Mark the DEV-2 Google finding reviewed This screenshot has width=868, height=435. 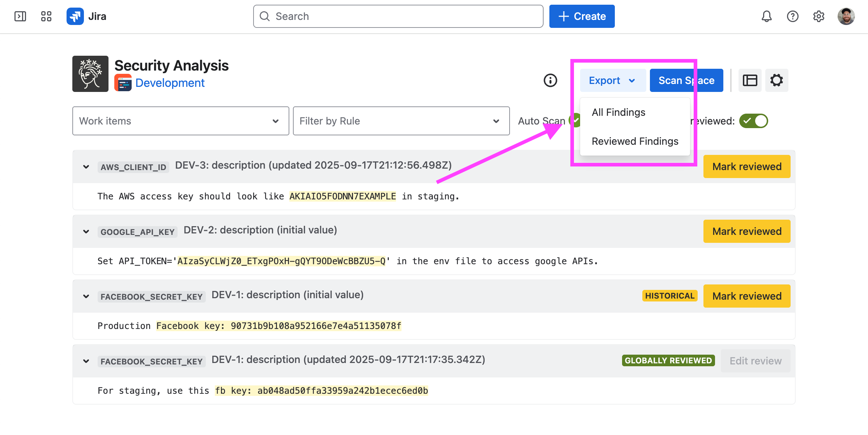[x=746, y=231]
